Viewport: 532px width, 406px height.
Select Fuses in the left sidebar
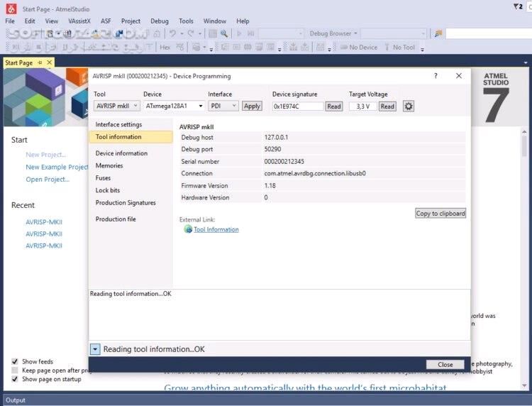[x=104, y=178]
